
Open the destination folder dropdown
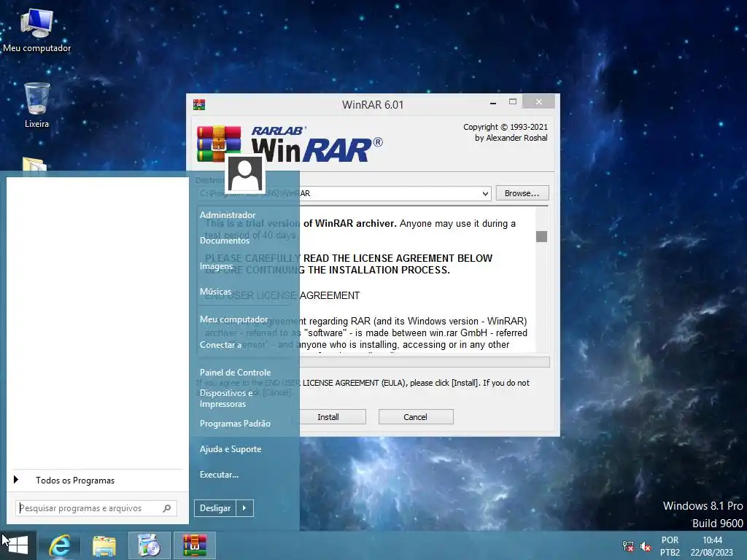(485, 193)
